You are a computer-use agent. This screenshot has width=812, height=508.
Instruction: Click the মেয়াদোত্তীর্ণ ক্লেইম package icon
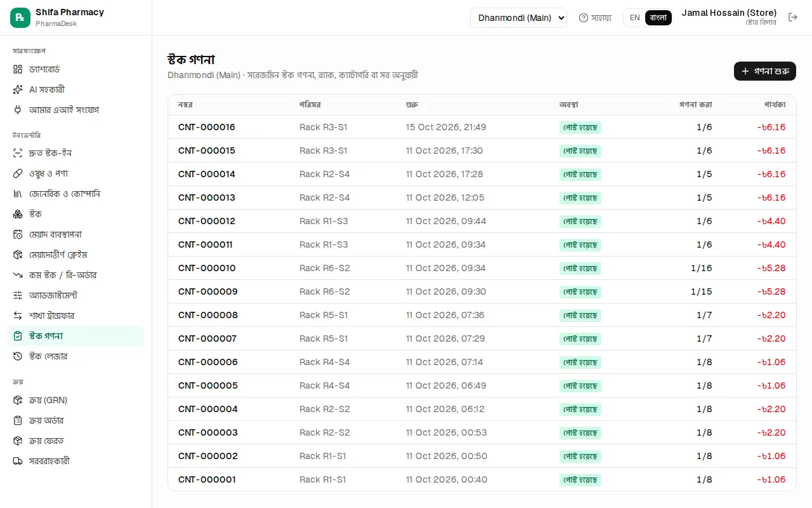point(18,255)
